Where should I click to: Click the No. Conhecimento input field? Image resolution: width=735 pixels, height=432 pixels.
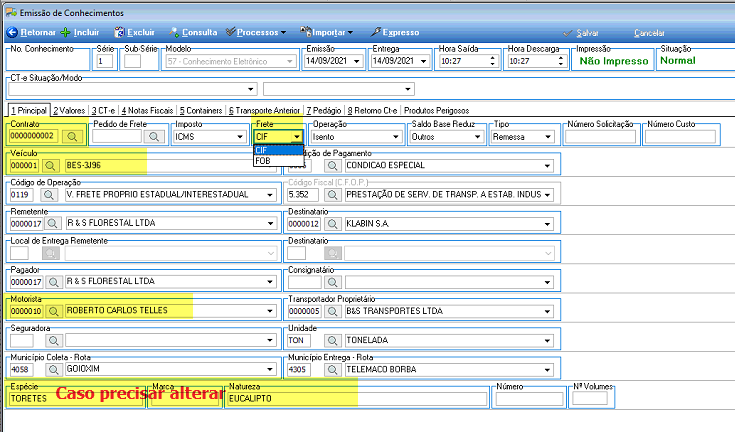tap(48, 61)
